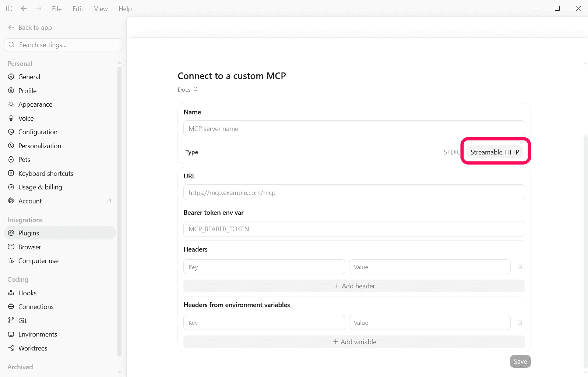
Task: Click the Add variable button
Action: [x=354, y=342]
